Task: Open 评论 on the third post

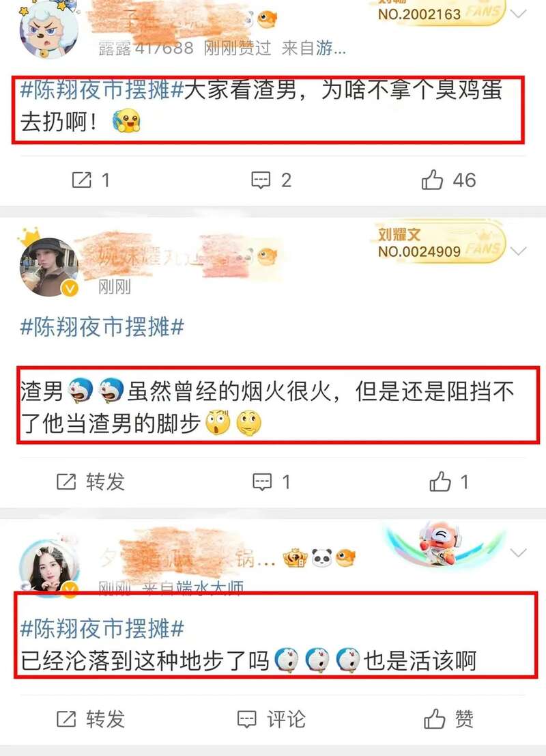Action: [x=272, y=719]
